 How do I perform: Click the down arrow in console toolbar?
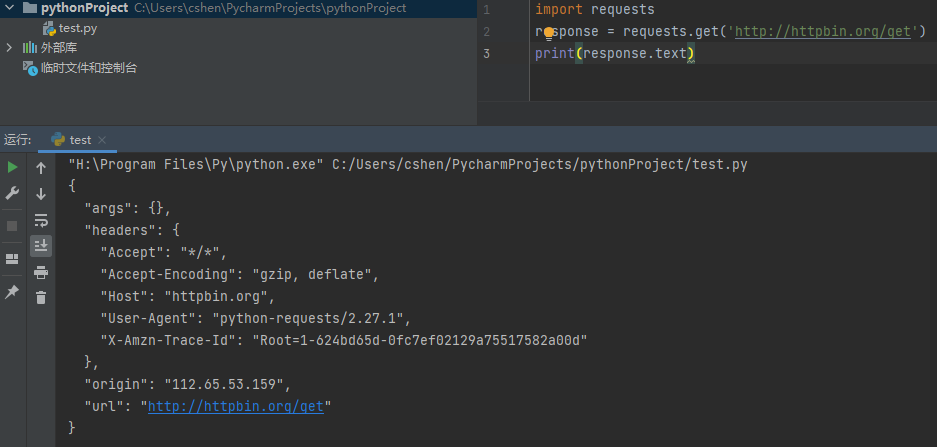click(41, 194)
